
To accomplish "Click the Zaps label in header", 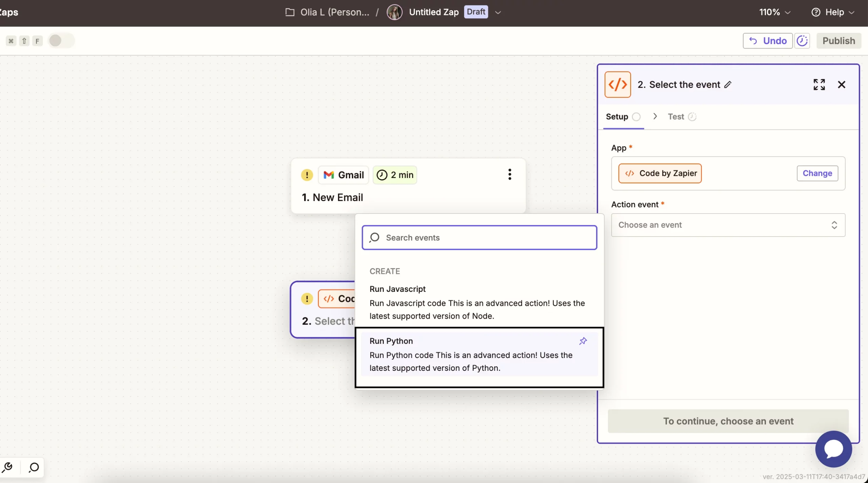I will 9,12.
